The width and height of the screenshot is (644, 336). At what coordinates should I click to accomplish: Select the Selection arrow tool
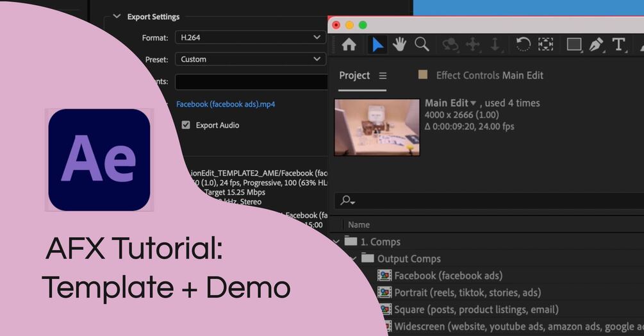pos(377,44)
